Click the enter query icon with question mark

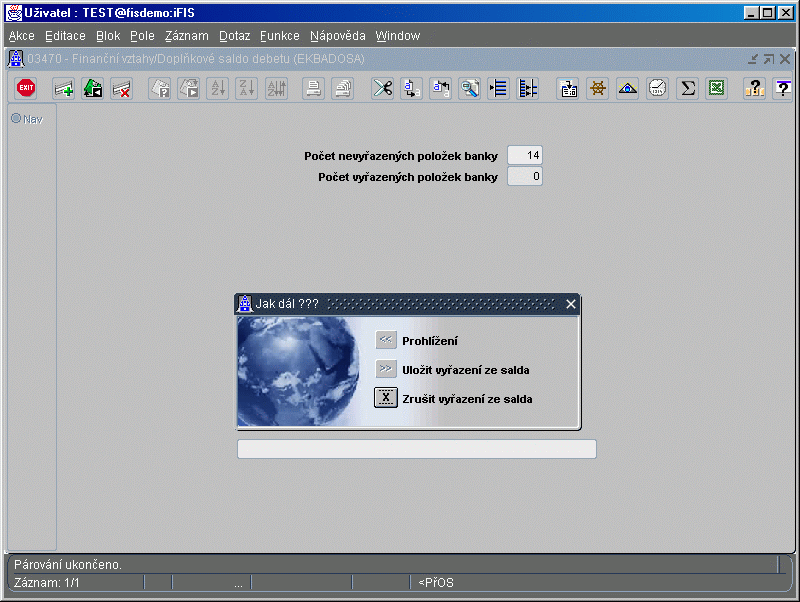pos(160,88)
